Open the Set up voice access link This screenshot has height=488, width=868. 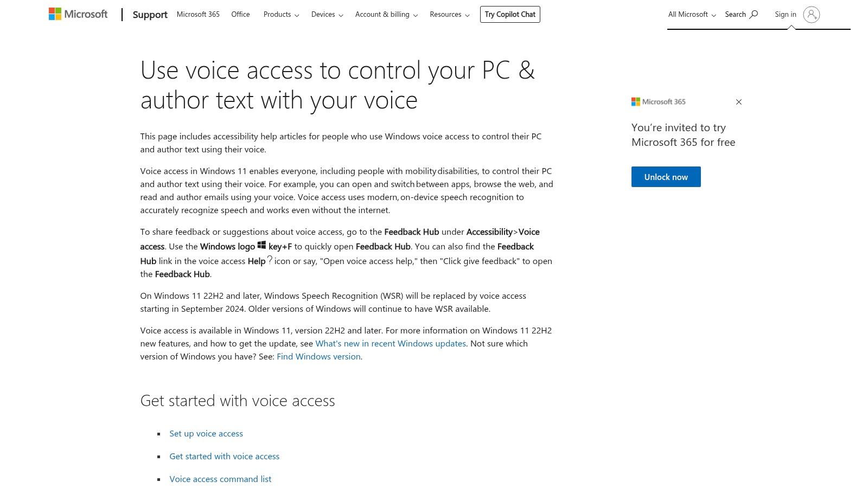click(206, 433)
